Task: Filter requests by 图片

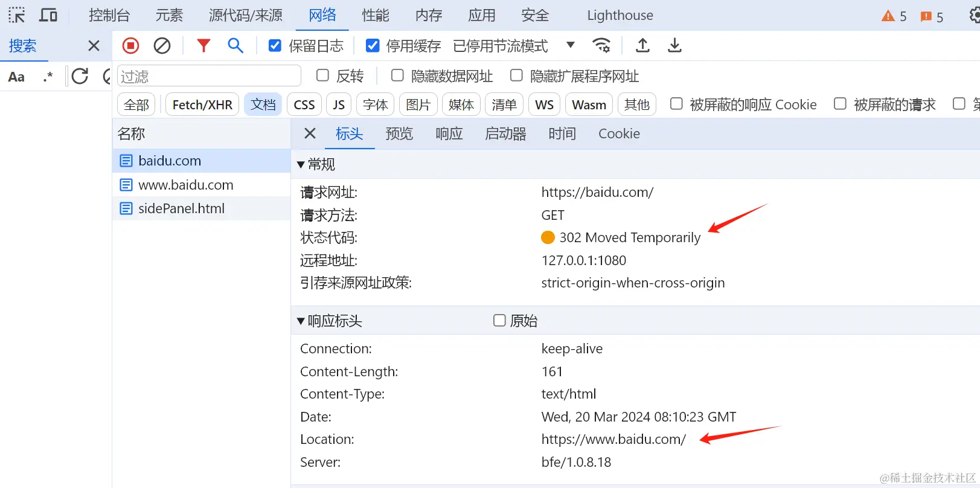Action: [x=418, y=104]
